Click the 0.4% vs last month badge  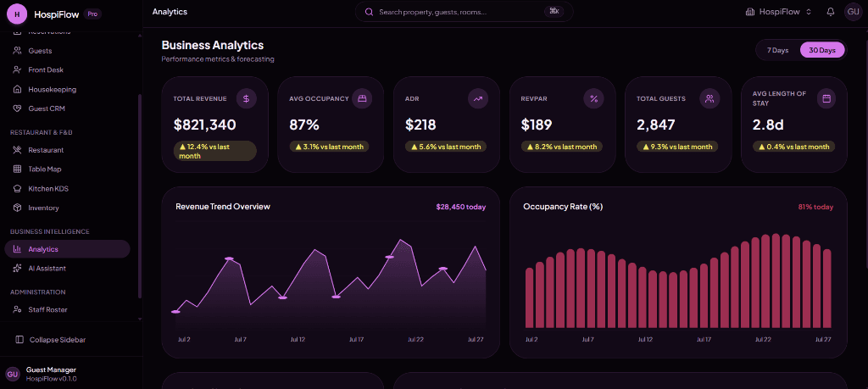click(x=793, y=147)
